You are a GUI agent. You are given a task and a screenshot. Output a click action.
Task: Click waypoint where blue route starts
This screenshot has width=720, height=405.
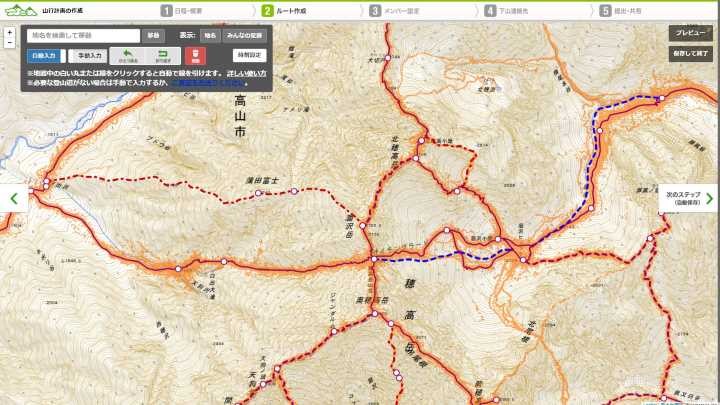(374, 259)
